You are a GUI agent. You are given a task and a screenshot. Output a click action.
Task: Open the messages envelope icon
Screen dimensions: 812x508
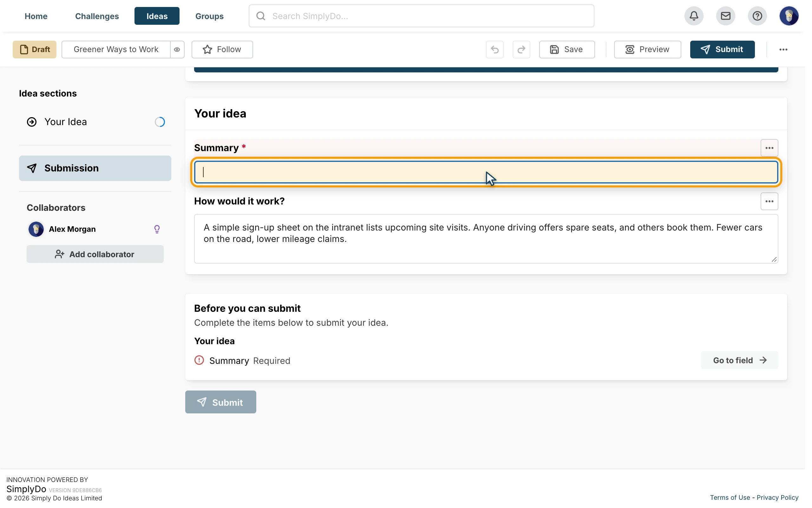725,16
